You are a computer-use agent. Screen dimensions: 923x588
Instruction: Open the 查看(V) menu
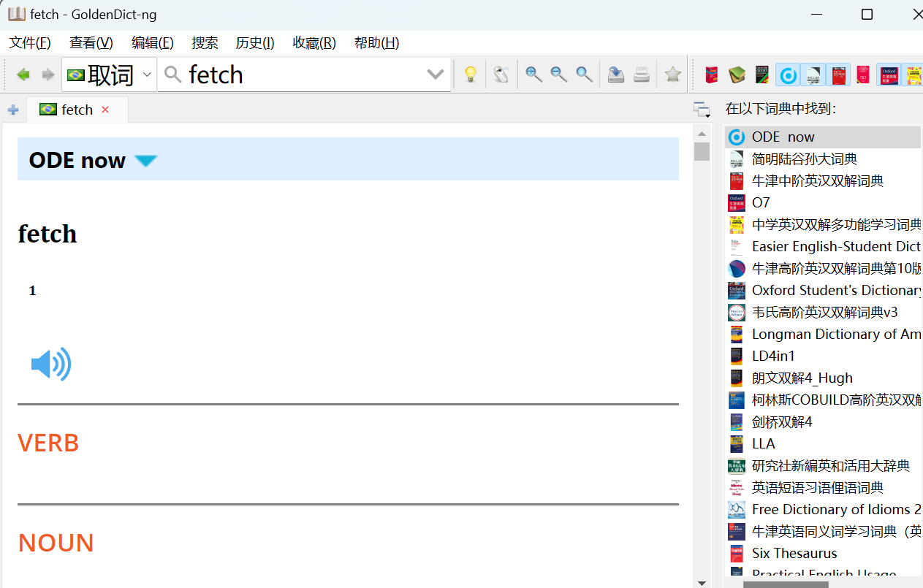click(x=91, y=42)
